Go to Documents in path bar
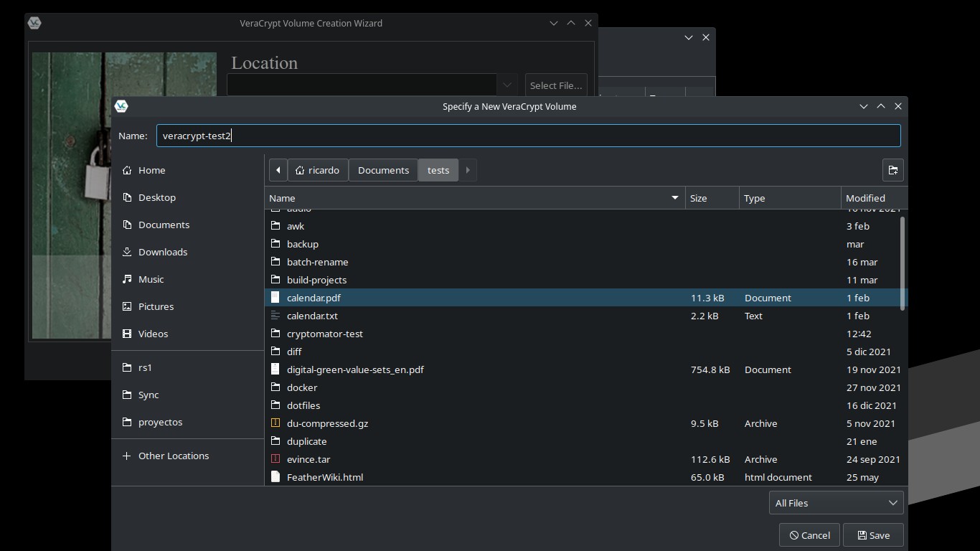 383,170
